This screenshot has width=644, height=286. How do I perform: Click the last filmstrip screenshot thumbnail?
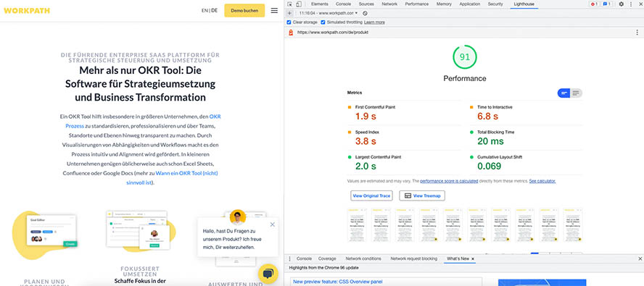click(x=572, y=225)
